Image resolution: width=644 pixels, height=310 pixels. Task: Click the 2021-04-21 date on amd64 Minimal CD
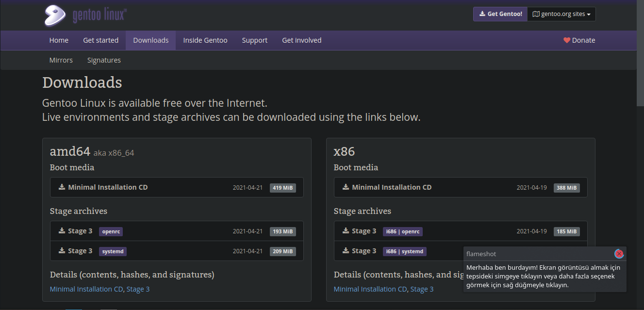[248, 188]
